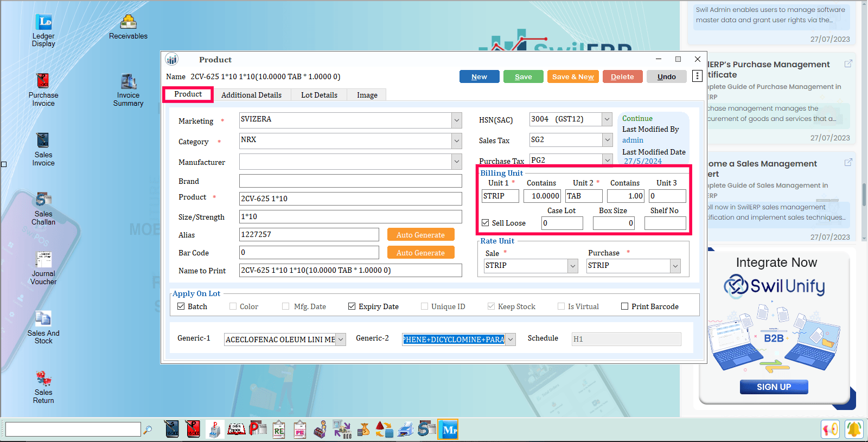Toggle the Keep Stock checkbox
The image size is (868, 442).
click(492, 306)
